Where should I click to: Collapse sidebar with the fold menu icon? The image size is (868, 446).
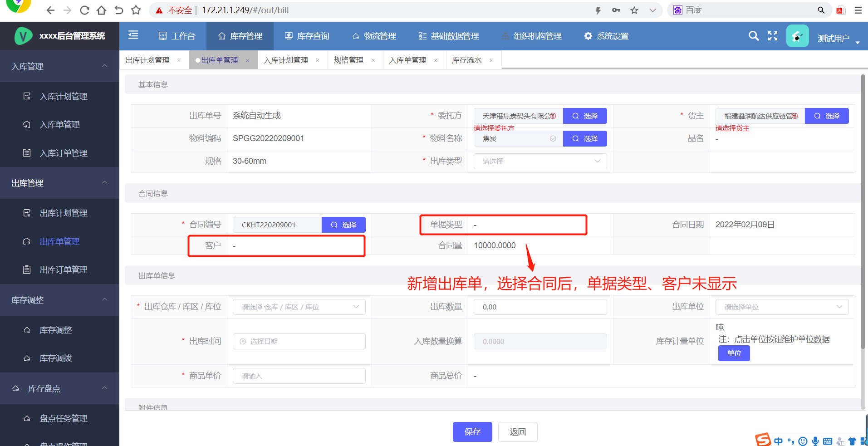tap(133, 35)
